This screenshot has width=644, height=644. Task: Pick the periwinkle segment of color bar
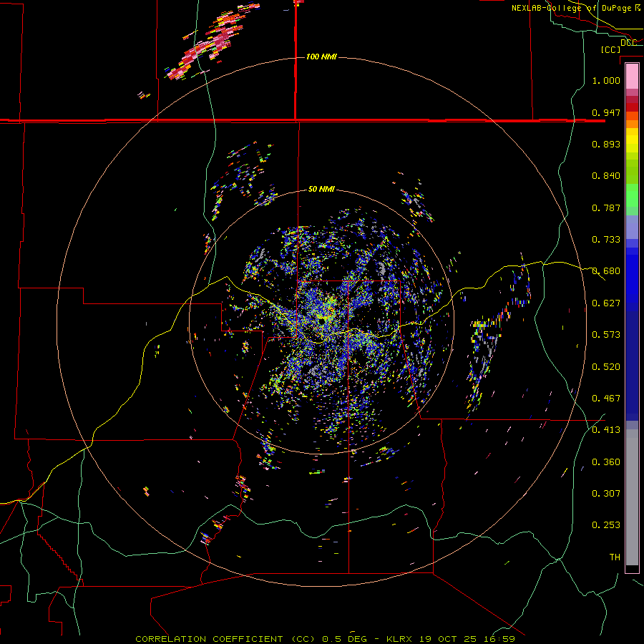coord(632,228)
